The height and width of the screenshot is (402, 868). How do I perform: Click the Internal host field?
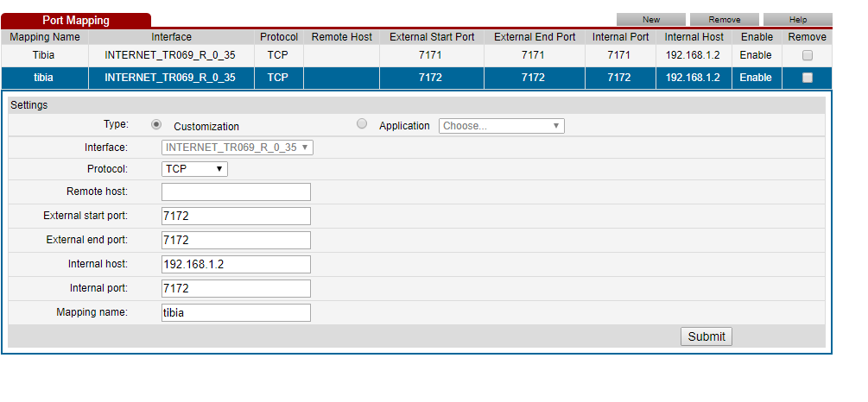pyautogui.click(x=236, y=264)
